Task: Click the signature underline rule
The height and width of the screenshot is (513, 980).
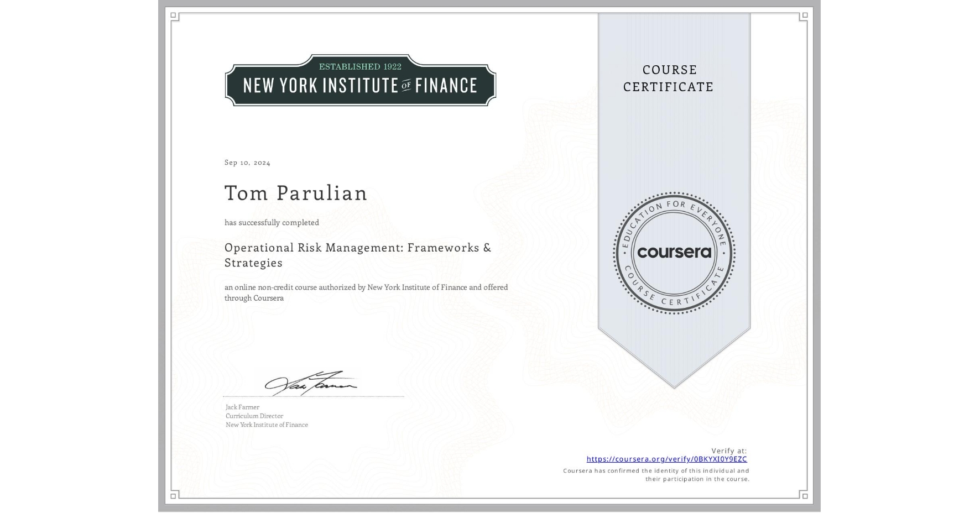Action: (x=312, y=395)
